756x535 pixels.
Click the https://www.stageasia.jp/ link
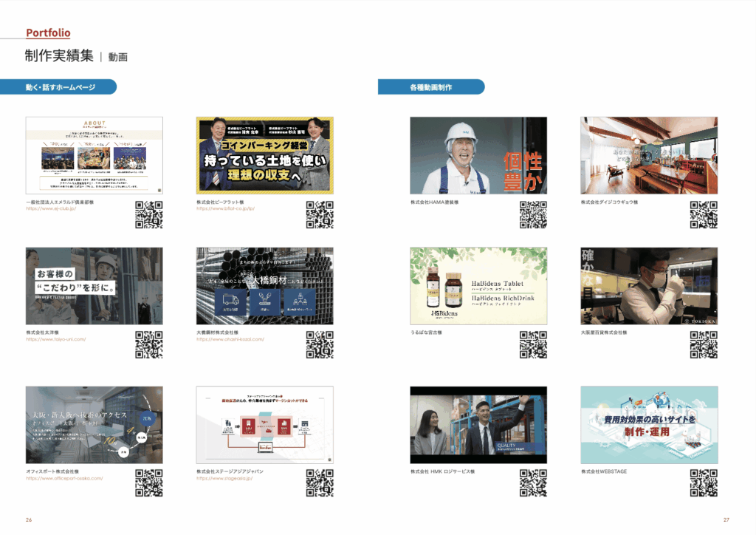[226, 478]
